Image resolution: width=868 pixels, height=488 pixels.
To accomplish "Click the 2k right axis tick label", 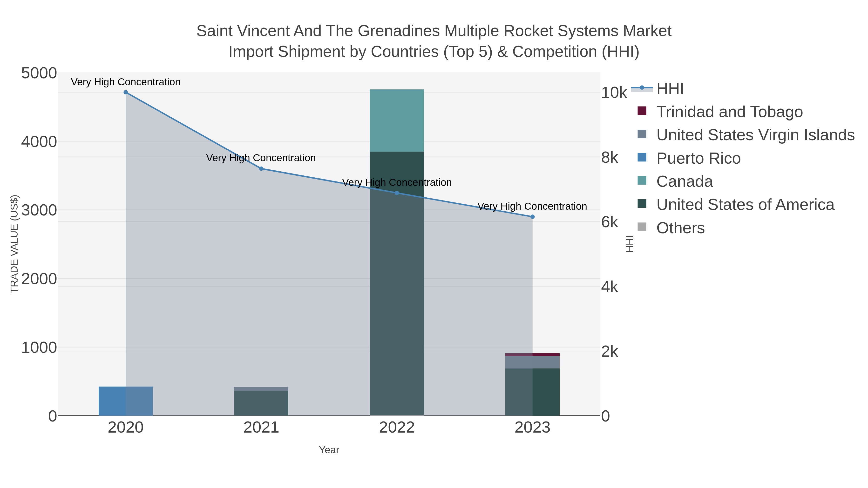I will click(610, 352).
